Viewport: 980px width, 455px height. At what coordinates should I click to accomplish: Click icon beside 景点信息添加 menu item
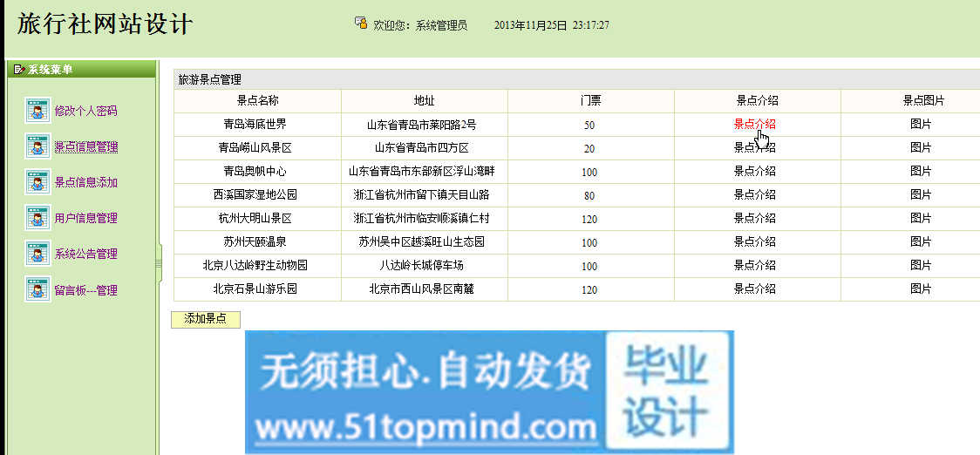pyautogui.click(x=37, y=182)
